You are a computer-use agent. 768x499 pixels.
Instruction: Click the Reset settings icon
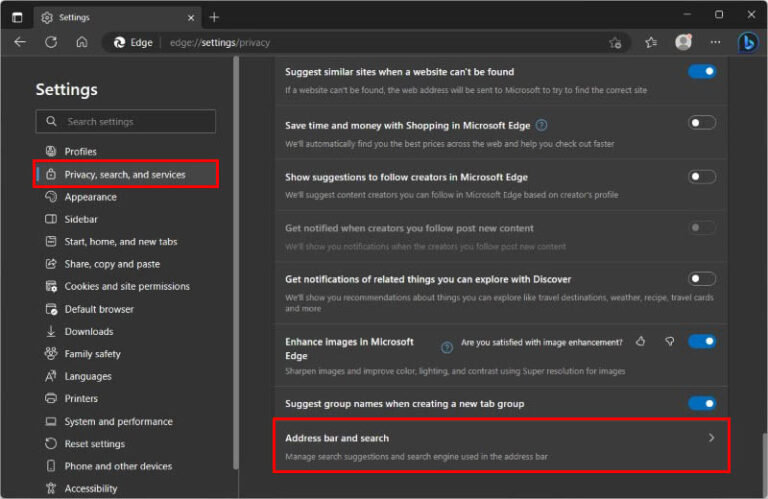tap(51, 444)
